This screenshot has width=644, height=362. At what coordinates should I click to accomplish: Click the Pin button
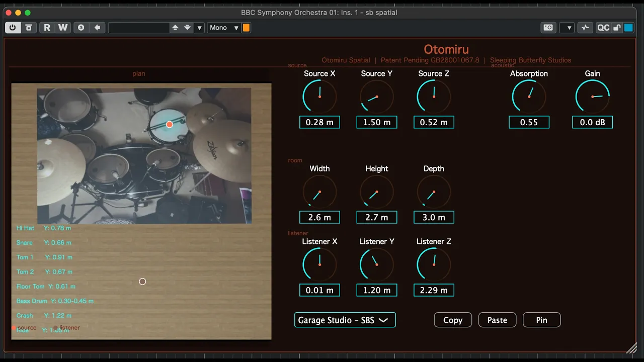click(x=542, y=320)
